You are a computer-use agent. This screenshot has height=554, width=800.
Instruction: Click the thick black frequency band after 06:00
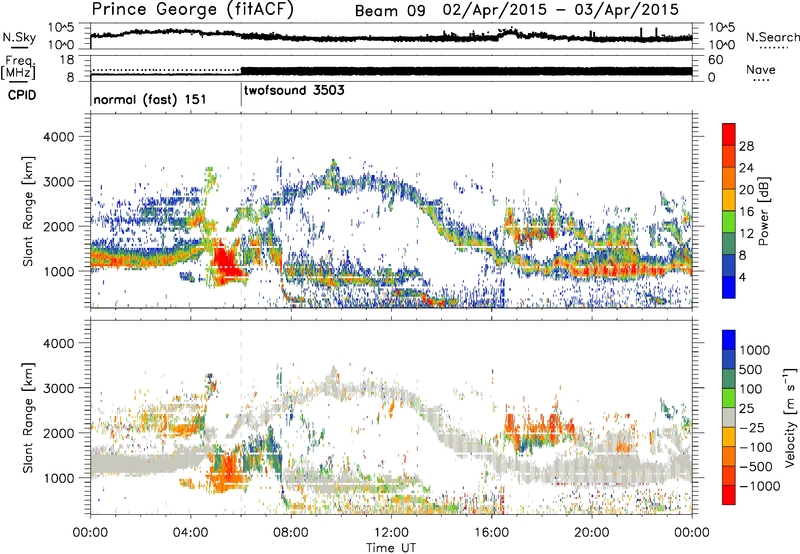click(x=466, y=71)
